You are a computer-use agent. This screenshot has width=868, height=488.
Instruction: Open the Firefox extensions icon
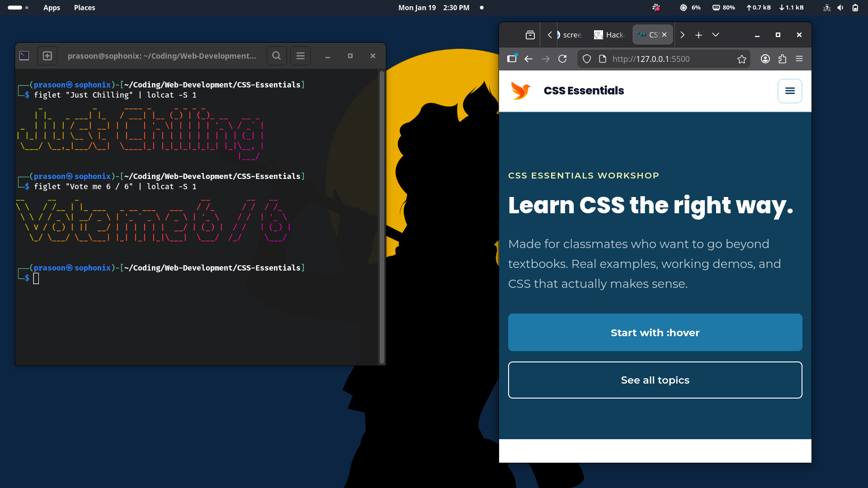[782, 59]
